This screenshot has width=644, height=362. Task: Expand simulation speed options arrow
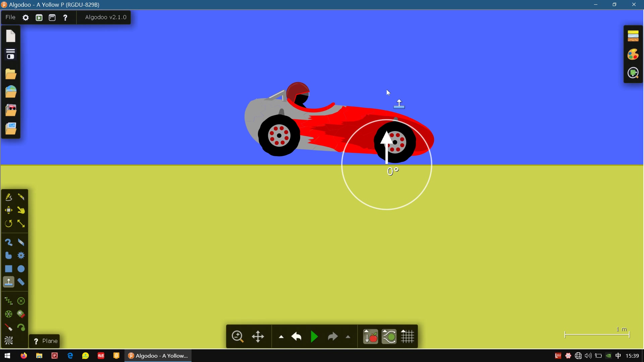point(348,337)
